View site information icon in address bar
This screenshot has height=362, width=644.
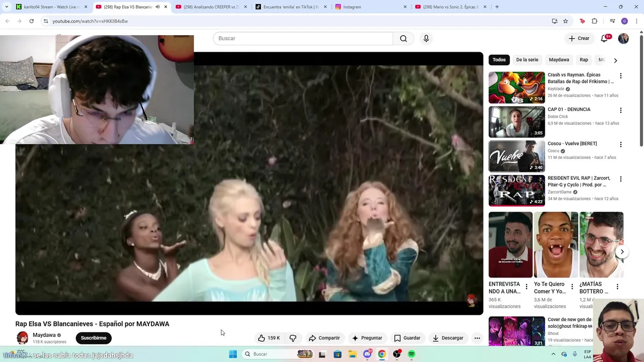pos(46,21)
